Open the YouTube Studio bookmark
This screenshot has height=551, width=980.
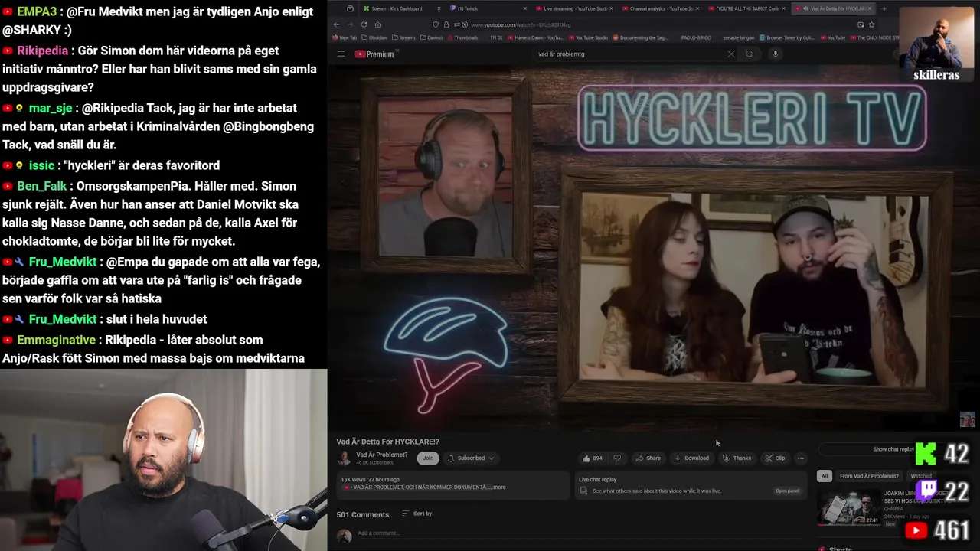click(588, 37)
